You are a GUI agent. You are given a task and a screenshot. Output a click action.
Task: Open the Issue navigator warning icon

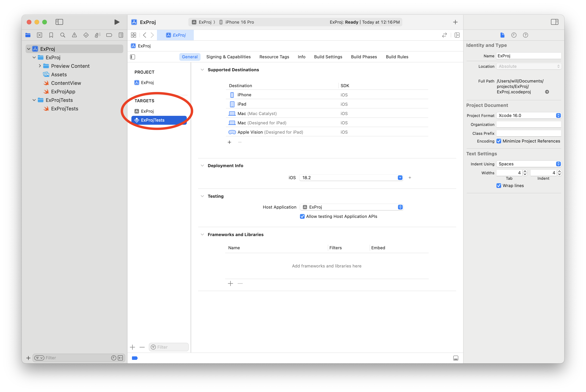[74, 35]
